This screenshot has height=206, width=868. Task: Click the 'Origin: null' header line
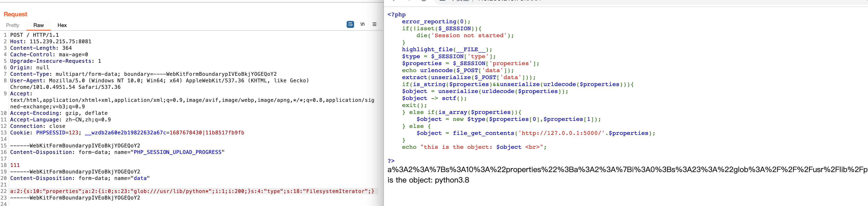(30, 67)
